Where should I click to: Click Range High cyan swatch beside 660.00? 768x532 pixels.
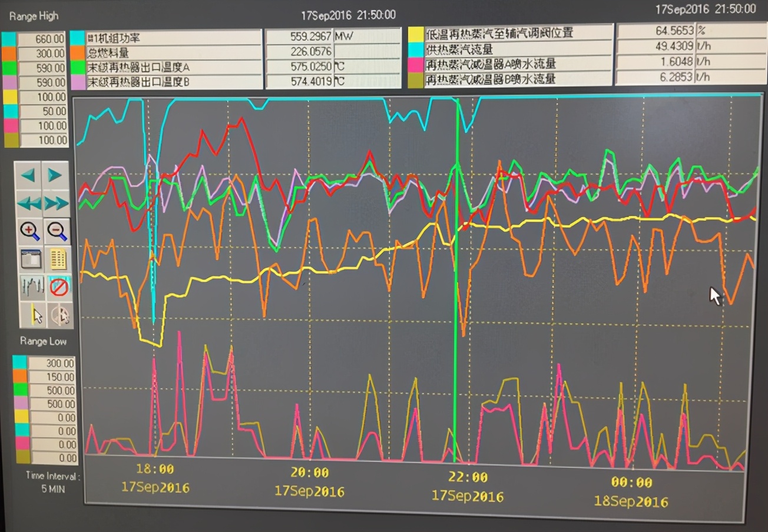(x=9, y=39)
